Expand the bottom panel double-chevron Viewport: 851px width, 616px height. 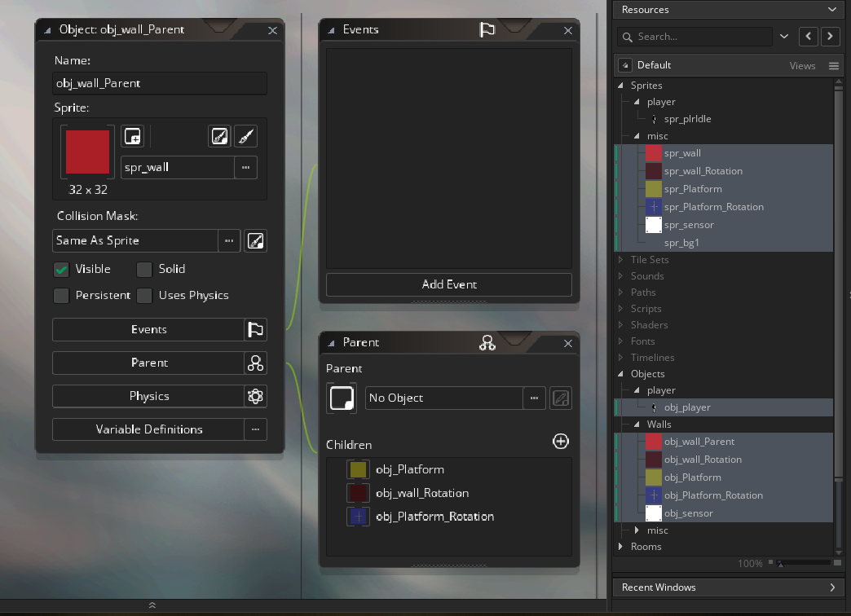pos(152,605)
